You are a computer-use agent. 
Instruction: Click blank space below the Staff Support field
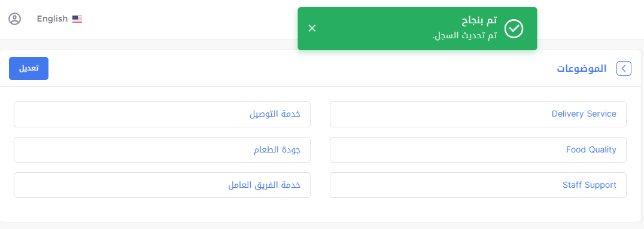478,210
